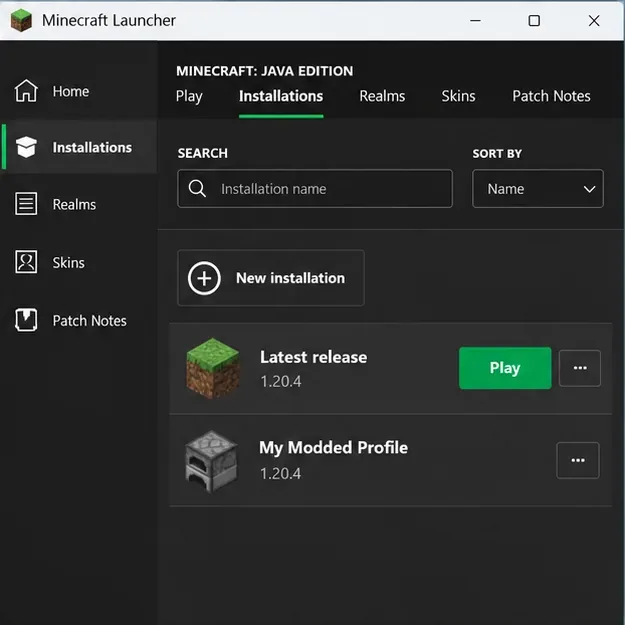Click the Patch Notes label in sidebar
625x625 pixels.
pos(90,321)
